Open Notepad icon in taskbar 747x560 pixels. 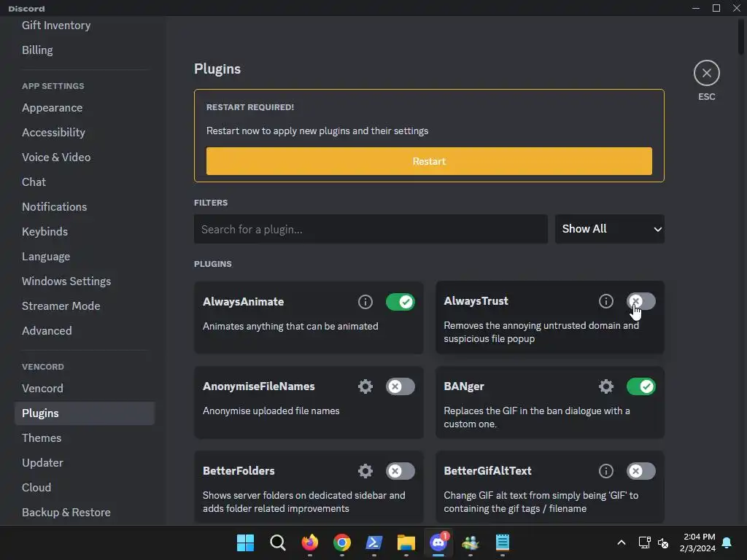click(502, 542)
